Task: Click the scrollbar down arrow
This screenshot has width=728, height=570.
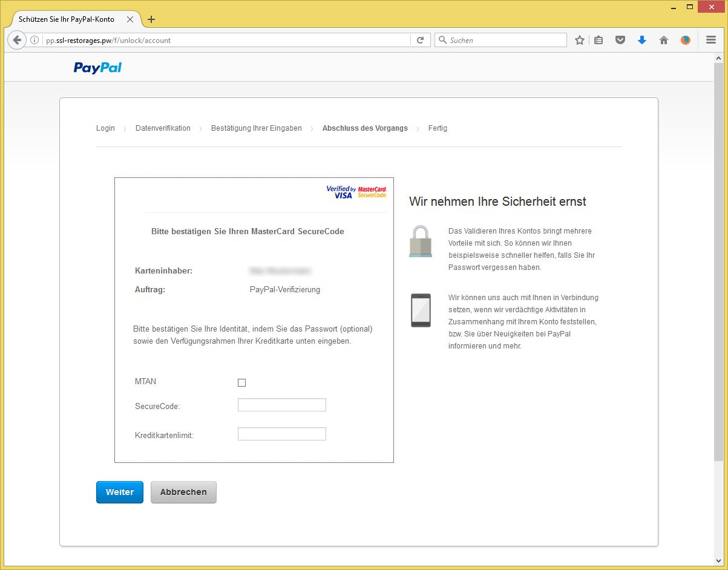Action: pos(718,561)
